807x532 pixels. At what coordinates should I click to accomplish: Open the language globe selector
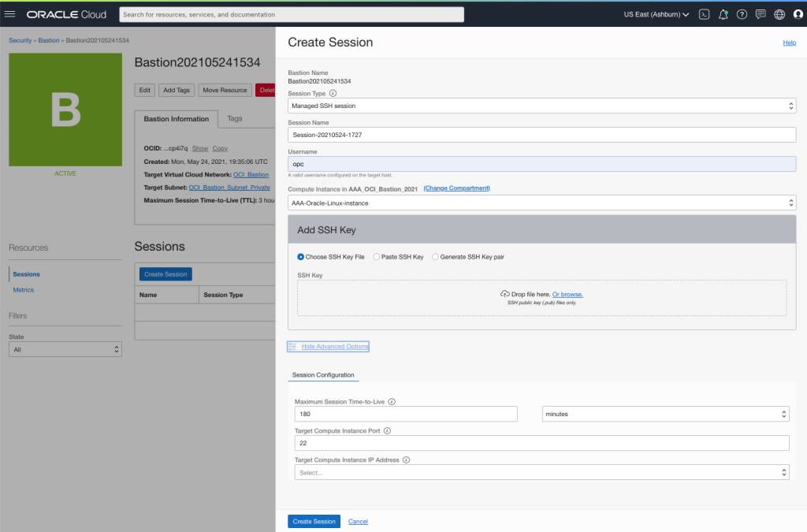point(777,13)
